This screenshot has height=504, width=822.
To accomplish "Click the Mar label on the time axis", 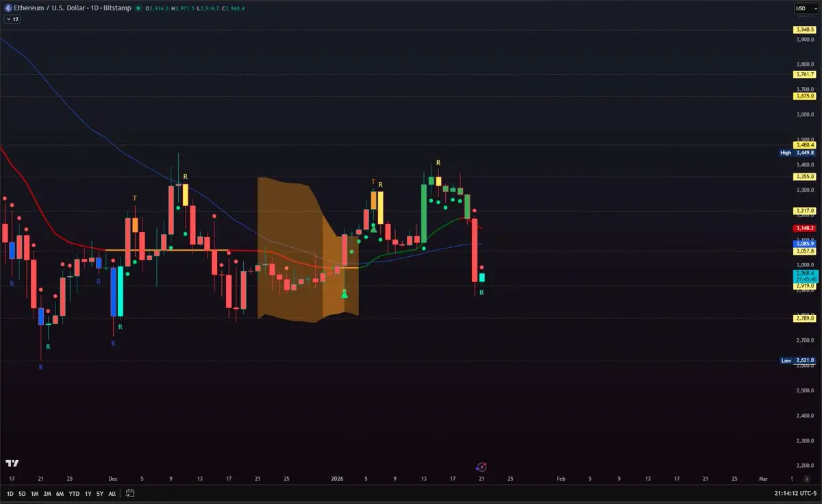I will point(764,479).
